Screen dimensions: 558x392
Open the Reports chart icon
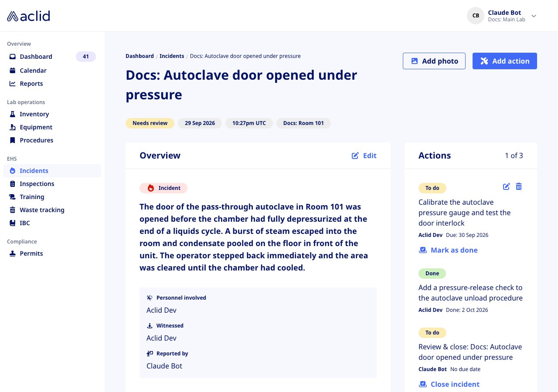point(13,84)
